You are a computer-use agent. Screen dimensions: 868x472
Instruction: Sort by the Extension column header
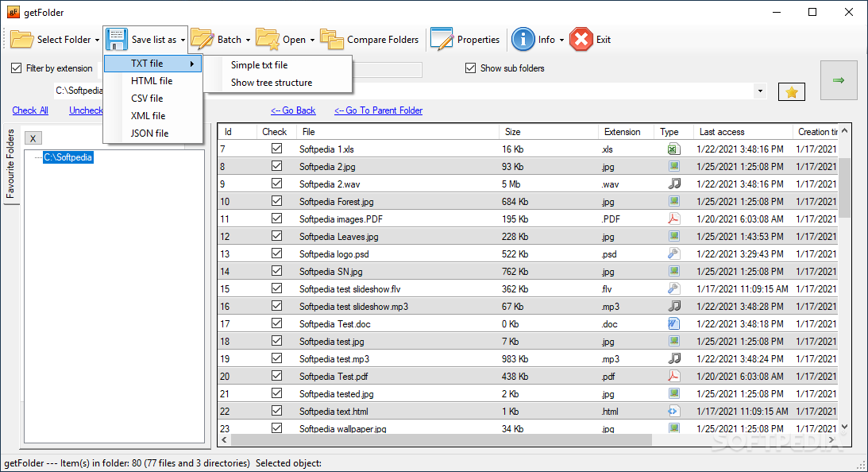(x=626, y=132)
